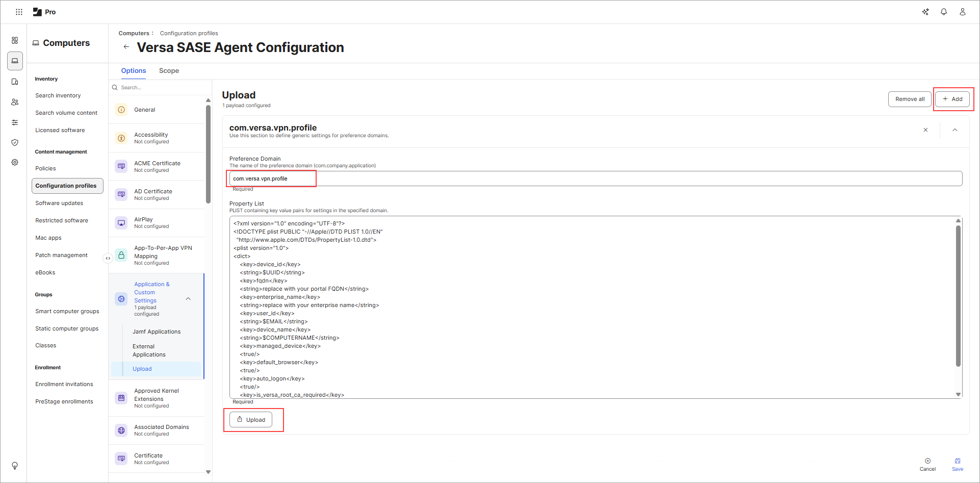Save the configuration profile
The width and height of the screenshot is (980, 483).
pos(958,465)
